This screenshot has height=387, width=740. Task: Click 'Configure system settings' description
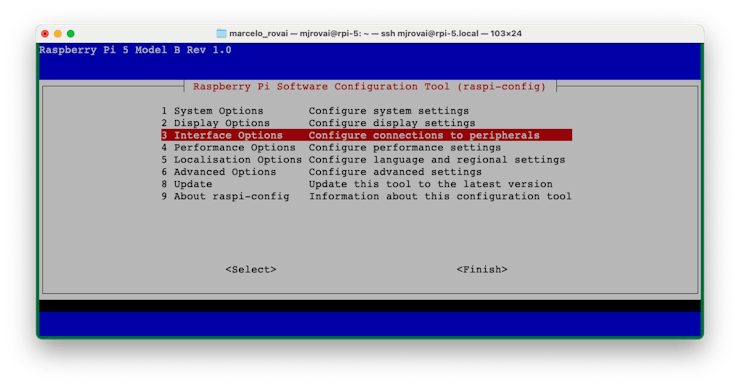[389, 111]
